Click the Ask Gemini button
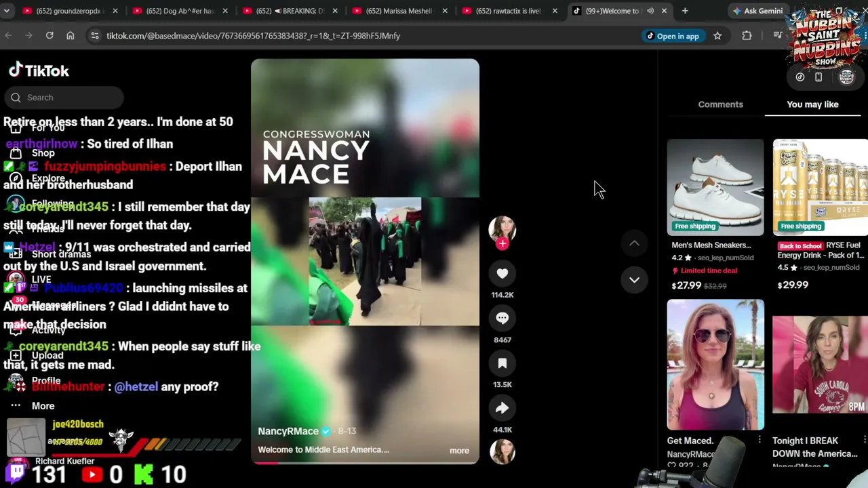 757,11
